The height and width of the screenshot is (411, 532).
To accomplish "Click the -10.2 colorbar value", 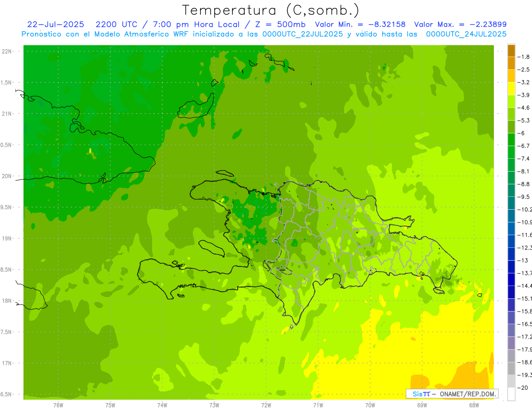I will point(525,209).
